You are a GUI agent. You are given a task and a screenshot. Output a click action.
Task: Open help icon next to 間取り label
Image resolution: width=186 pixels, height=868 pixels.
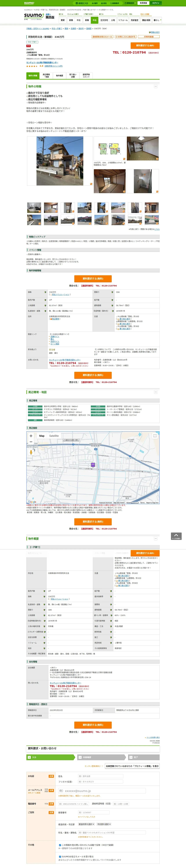point(112,292)
